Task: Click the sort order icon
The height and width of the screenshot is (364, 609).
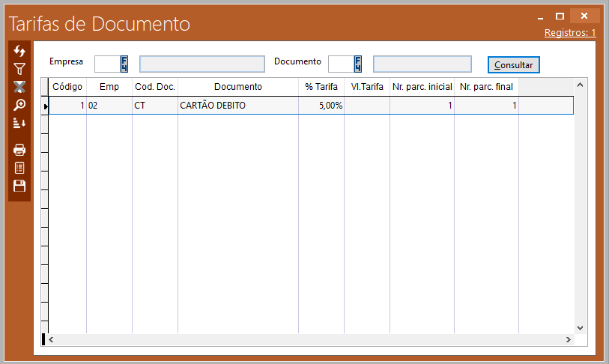Action: pos(19,123)
